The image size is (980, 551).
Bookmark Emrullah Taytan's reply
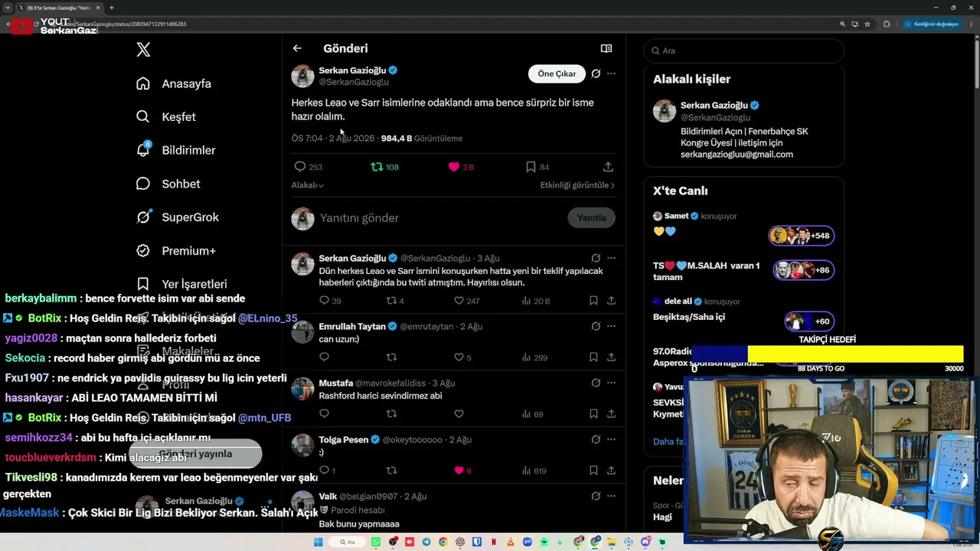click(x=593, y=357)
